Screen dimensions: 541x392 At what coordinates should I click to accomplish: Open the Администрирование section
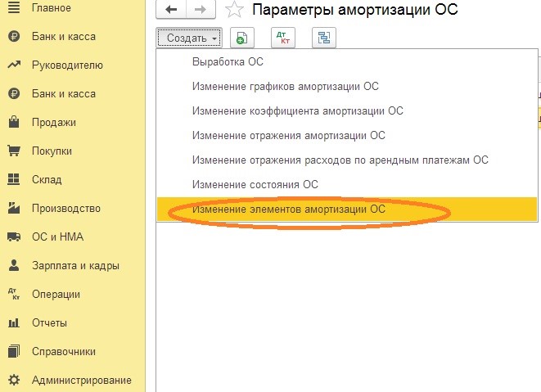click(x=82, y=380)
